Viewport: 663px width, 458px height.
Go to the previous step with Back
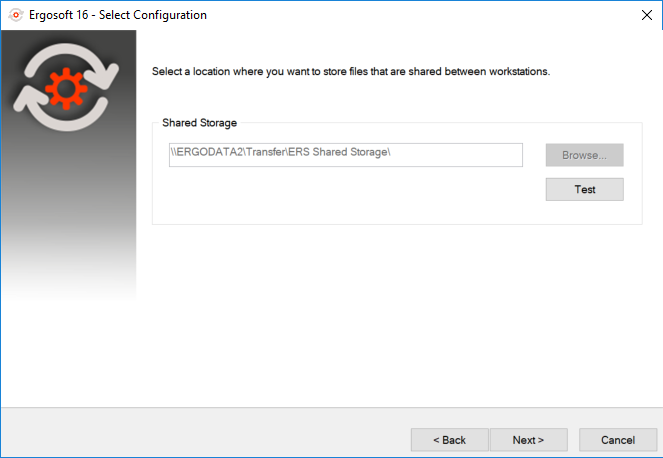click(449, 440)
